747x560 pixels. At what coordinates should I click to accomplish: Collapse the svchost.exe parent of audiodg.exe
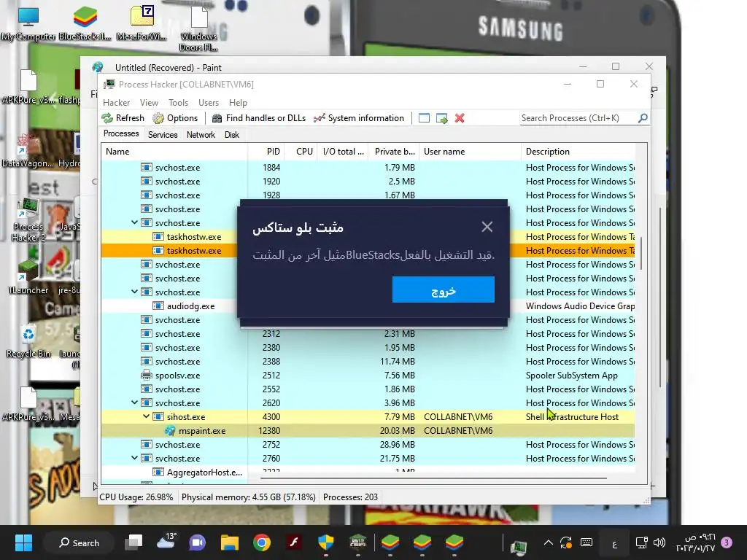pos(135,292)
